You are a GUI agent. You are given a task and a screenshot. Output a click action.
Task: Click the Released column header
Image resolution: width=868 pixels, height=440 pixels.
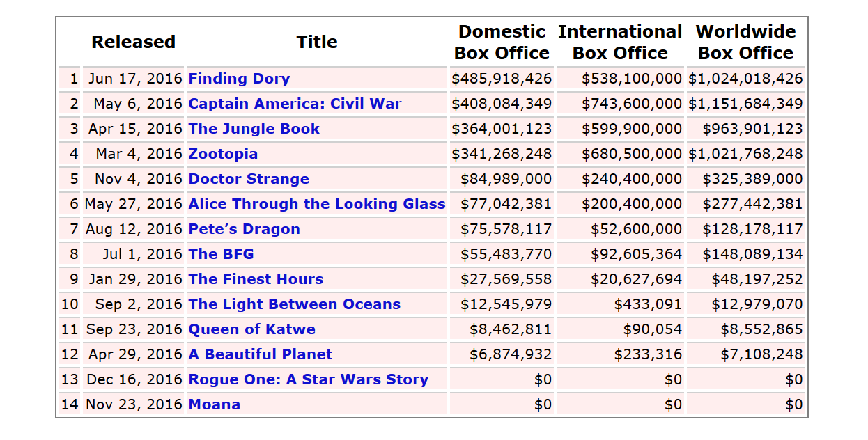coord(133,42)
